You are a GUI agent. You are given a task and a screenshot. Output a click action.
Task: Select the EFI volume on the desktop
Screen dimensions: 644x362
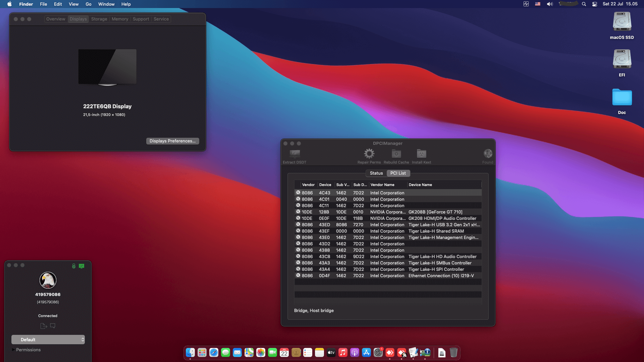(x=622, y=63)
